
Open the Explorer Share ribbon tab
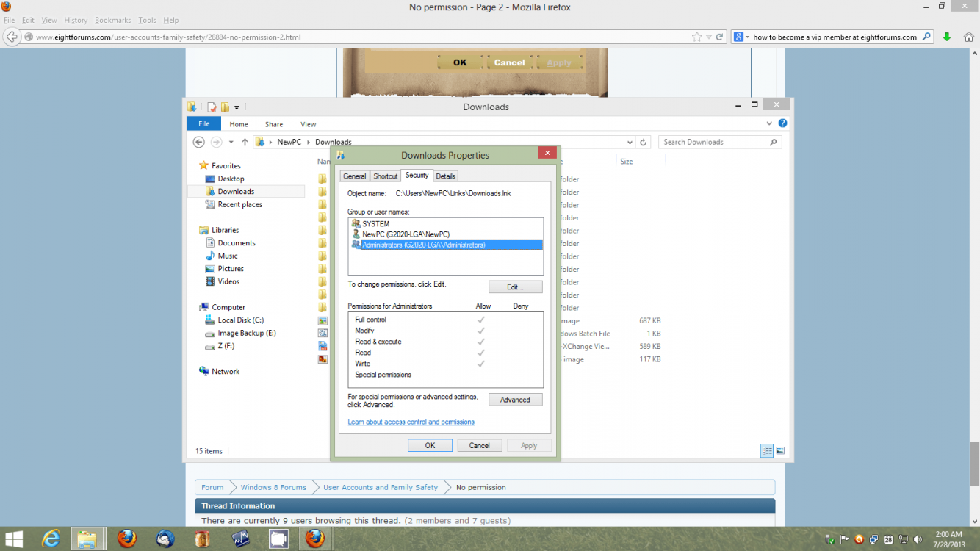pyautogui.click(x=274, y=124)
